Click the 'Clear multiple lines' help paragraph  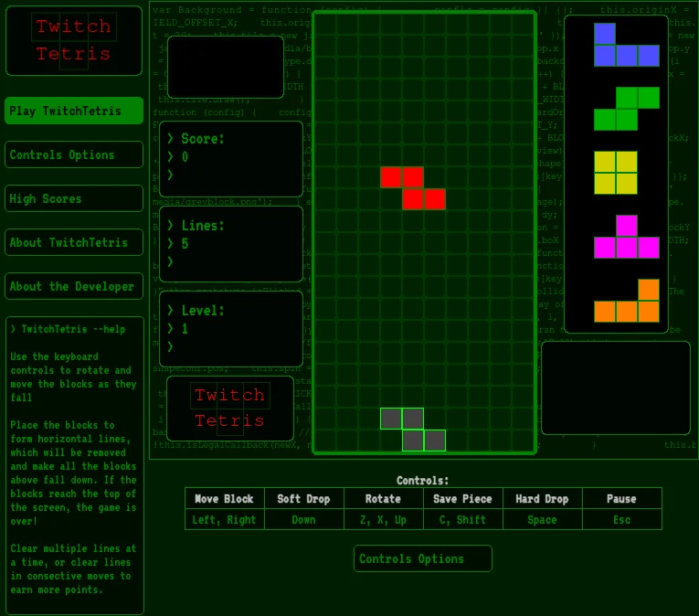pos(73,568)
